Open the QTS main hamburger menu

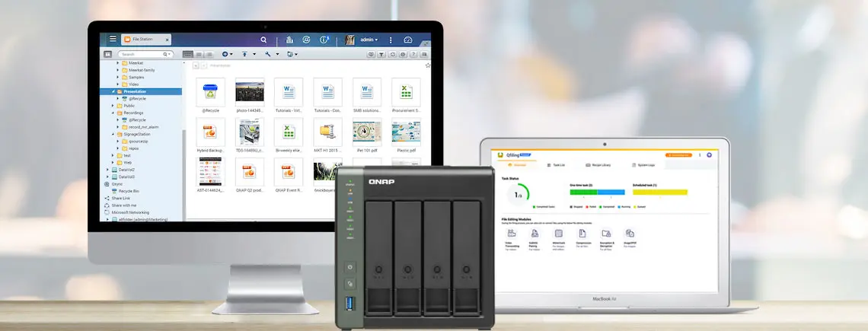[x=113, y=40]
